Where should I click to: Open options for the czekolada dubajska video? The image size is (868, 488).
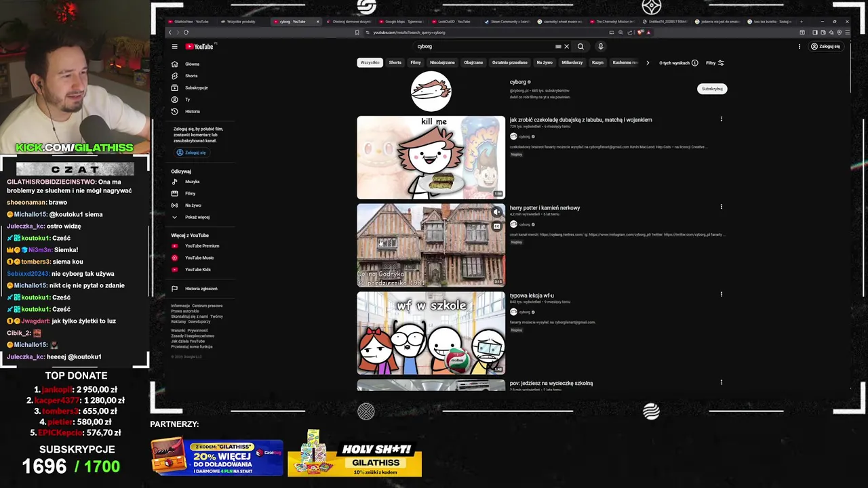coord(721,119)
